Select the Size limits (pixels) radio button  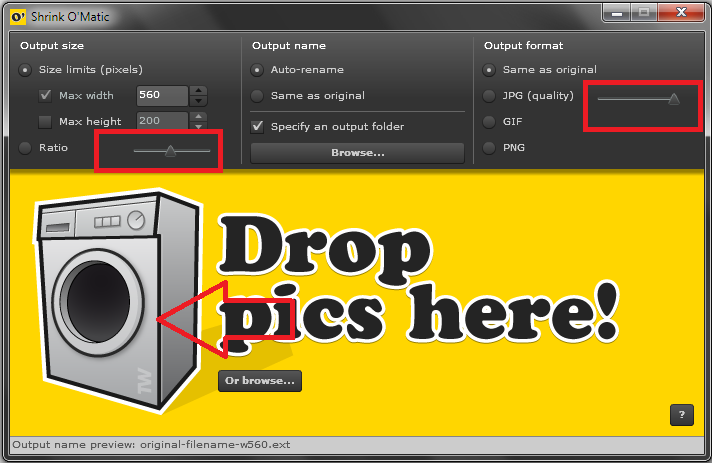tap(25, 70)
